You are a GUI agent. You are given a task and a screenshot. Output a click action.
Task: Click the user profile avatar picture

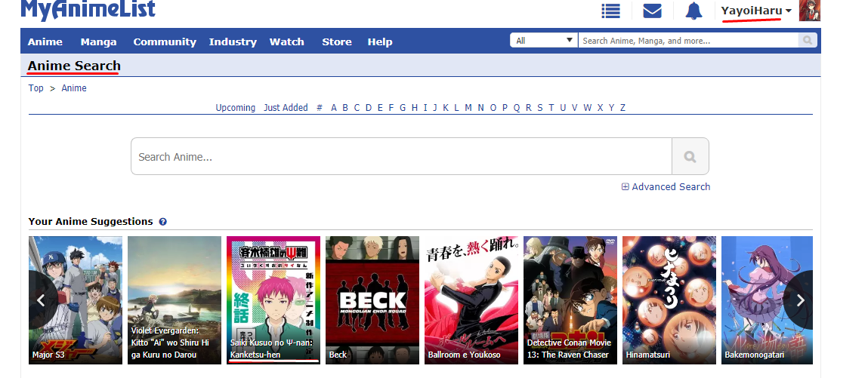coord(809,11)
